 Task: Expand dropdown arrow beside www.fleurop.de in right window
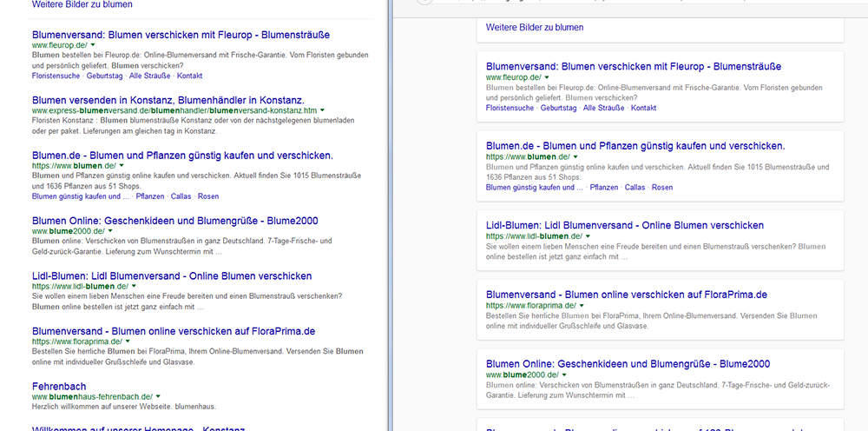(x=547, y=77)
